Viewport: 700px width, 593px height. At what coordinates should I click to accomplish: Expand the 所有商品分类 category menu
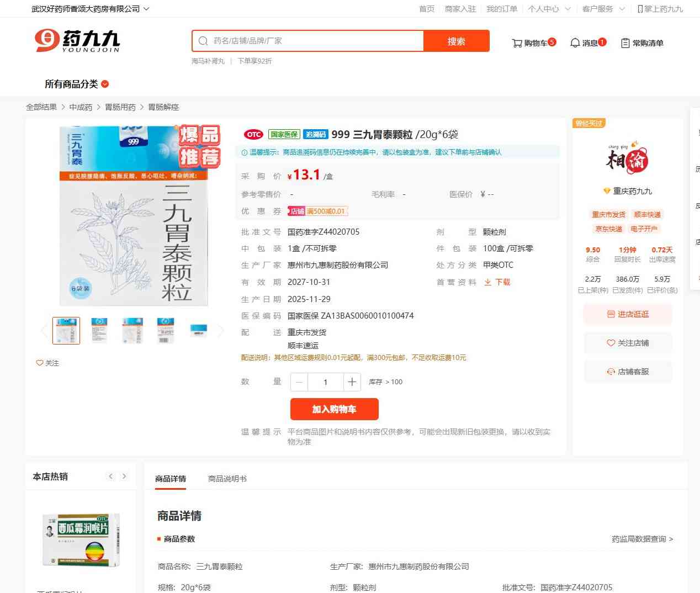click(x=77, y=84)
